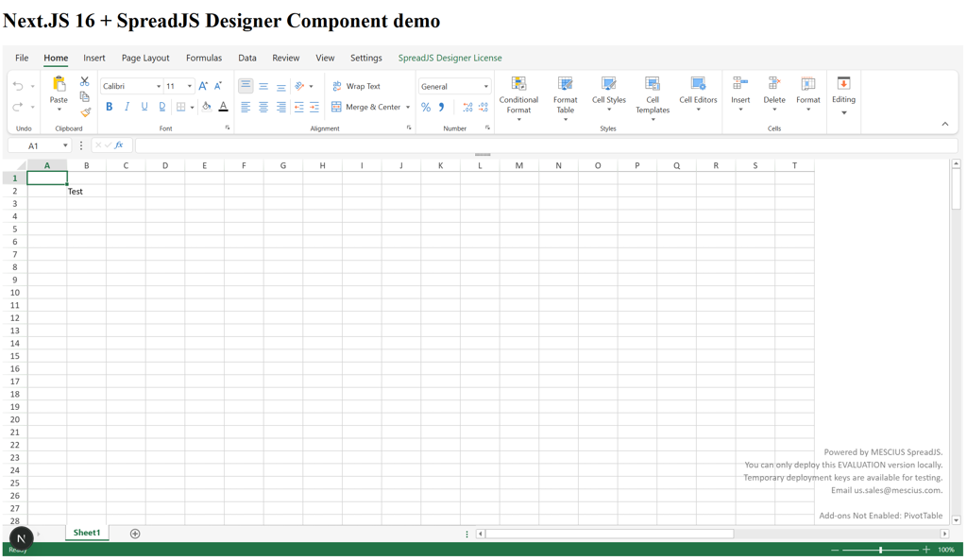Open Format Table menu
Viewport: 967px width, 560px height.
[x=566, y=98]
